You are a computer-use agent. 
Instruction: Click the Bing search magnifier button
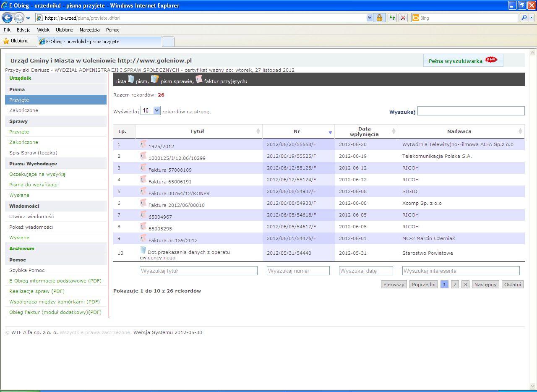pyautogui.click(x=524, y=18)
